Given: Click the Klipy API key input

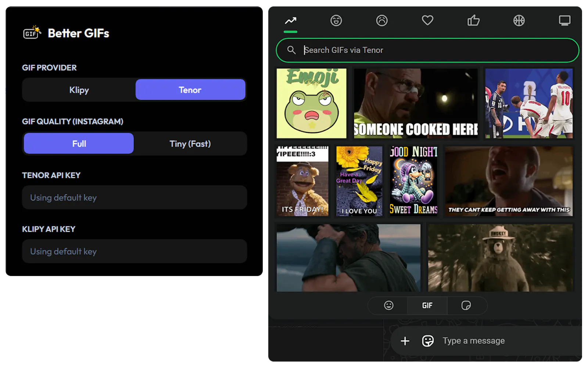Looking at the screenshot, I should coord(135,251).
